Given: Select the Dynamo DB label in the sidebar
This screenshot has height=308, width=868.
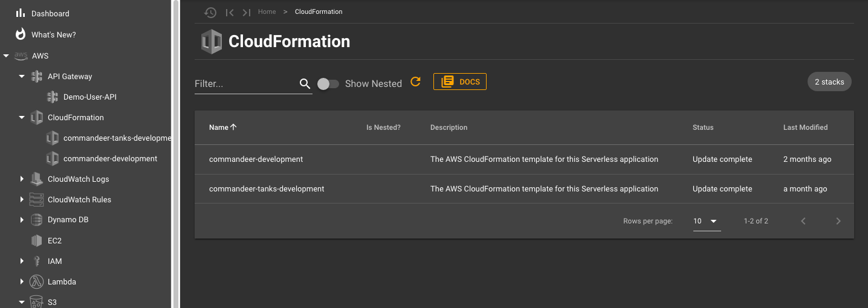Looking at the screenshot, I should 68,220.
